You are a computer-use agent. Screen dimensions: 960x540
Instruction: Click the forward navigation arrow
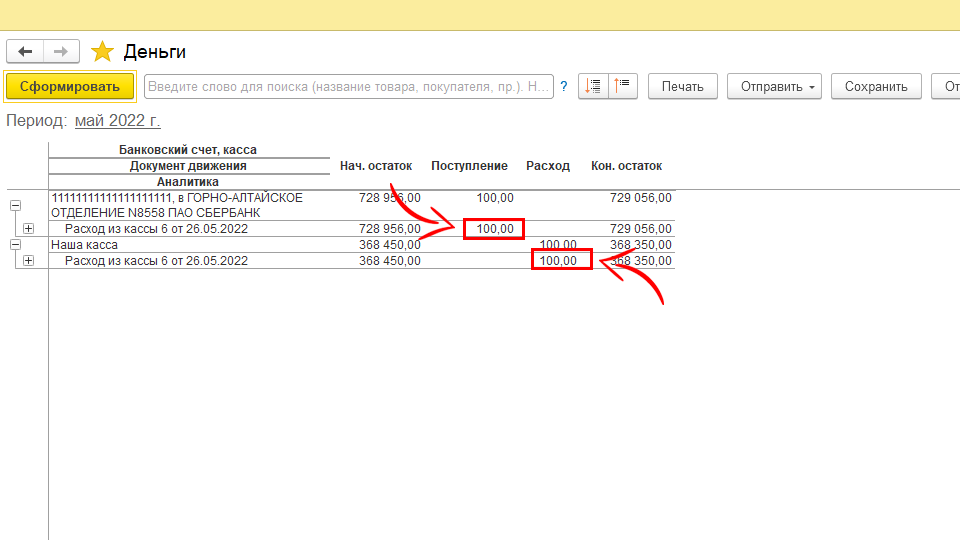point(61,52)
